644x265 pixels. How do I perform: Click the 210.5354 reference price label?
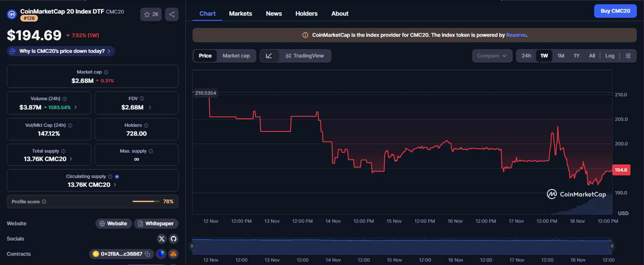click(x=206, y=93)
